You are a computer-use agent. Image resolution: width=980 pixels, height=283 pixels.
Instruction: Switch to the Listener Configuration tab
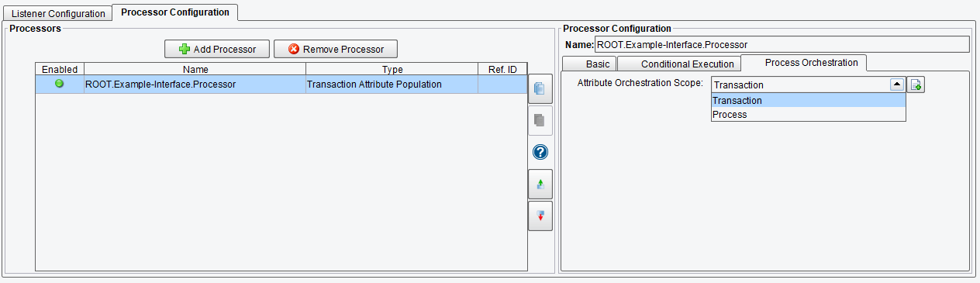tap(58, 14)
